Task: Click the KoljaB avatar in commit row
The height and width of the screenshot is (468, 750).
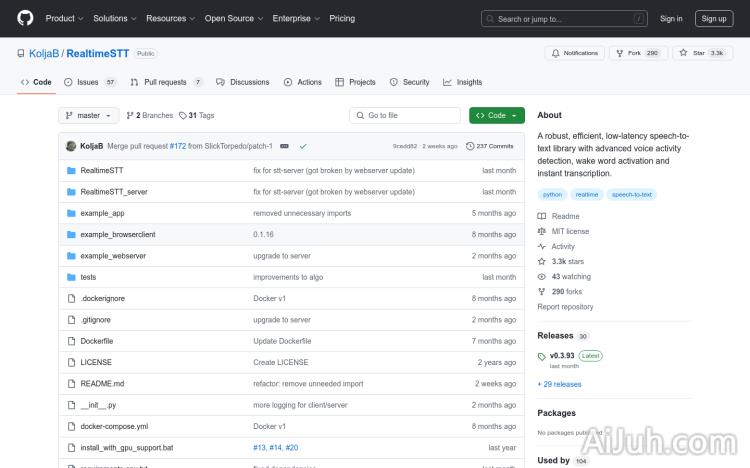Action: click(71, 146)
